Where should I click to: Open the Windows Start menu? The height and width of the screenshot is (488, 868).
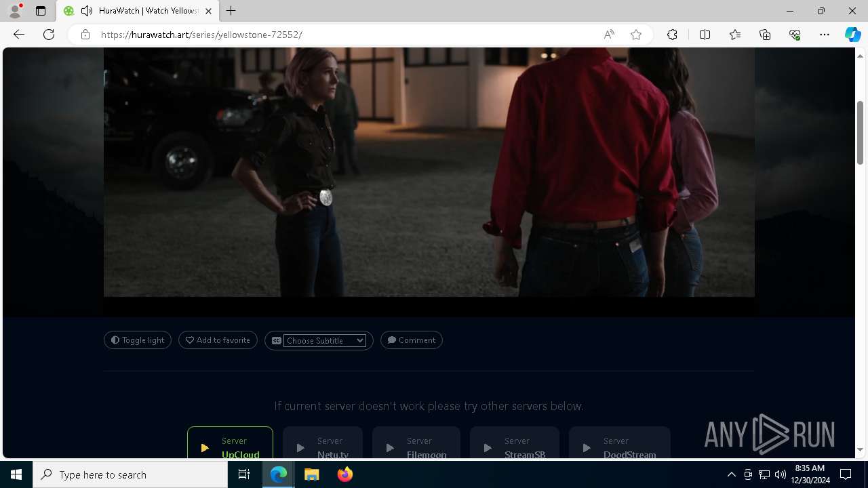click(16, 474)
